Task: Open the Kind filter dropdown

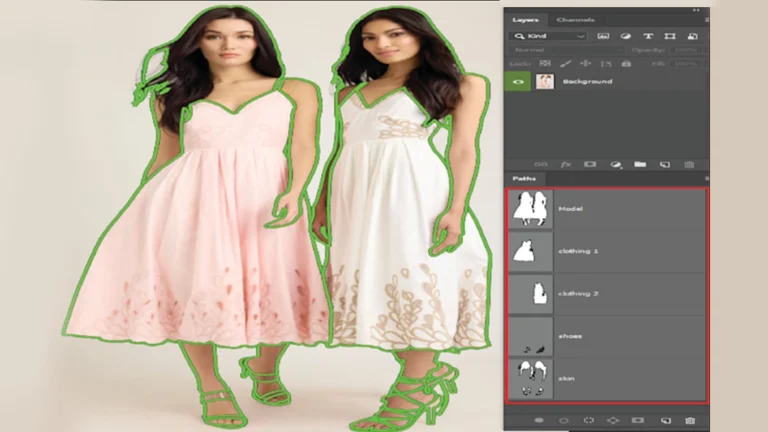Action: click(x=548, y=36)
